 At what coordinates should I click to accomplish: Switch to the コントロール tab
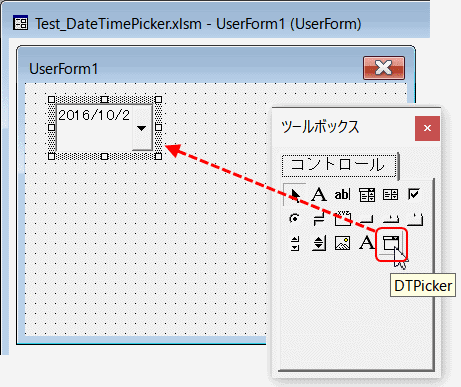339,165
